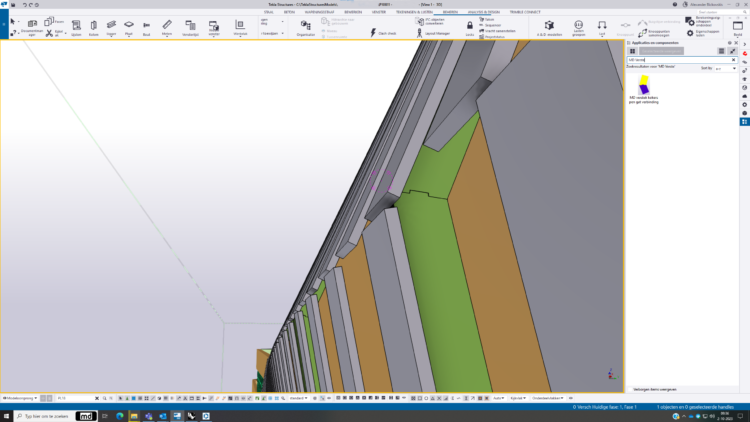750x422 pixels.
Task: Save the model from quick access bar
Action: pos(13,5)
